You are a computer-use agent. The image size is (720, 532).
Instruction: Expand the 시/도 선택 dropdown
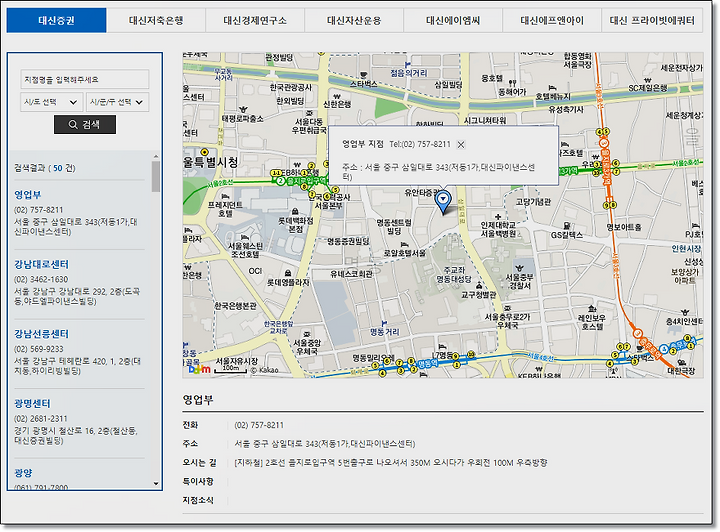pos(51,102)
